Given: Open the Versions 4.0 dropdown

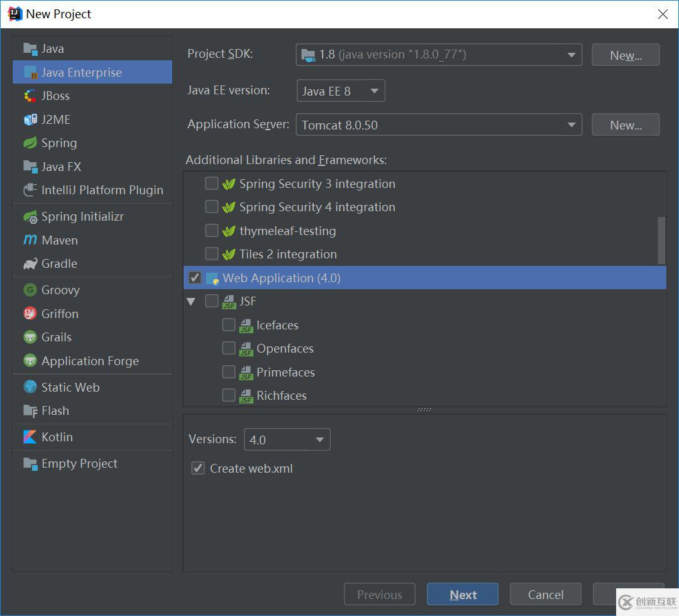Looking at the screenshot, I should coord(287,440).
